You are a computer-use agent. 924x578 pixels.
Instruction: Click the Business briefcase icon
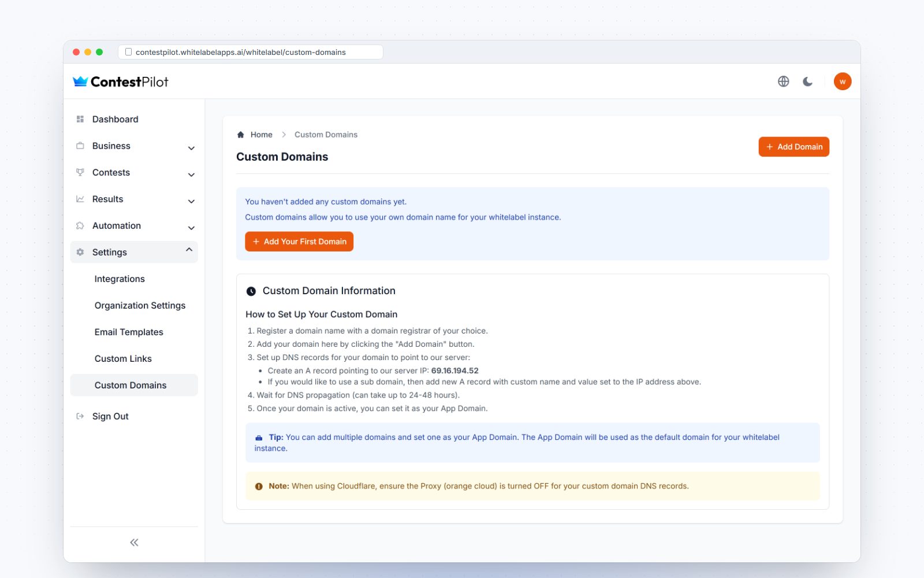[80, 146]
